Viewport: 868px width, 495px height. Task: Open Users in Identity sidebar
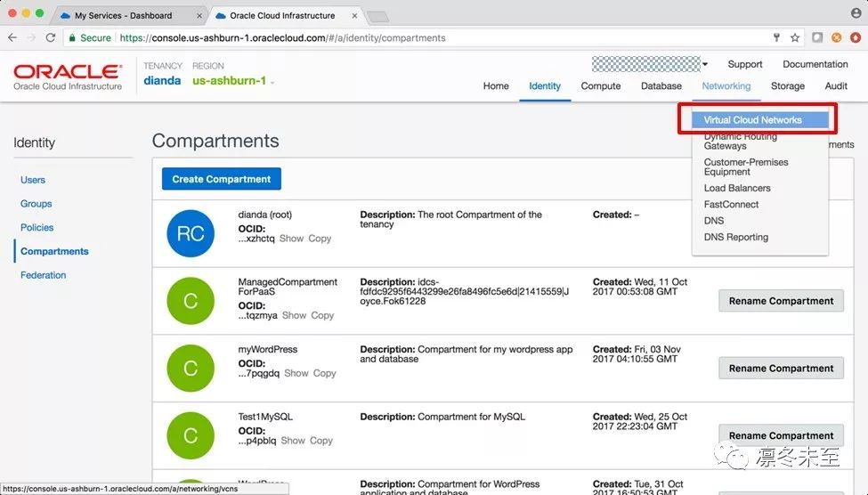33,180
